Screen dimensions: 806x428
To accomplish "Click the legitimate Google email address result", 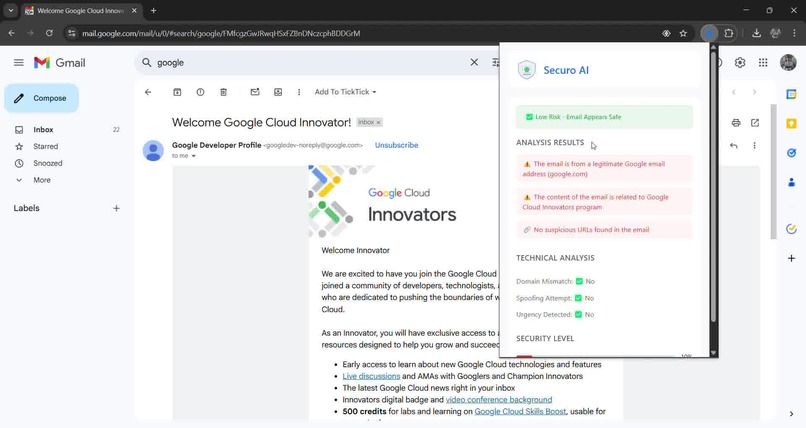I will point(604,169).
